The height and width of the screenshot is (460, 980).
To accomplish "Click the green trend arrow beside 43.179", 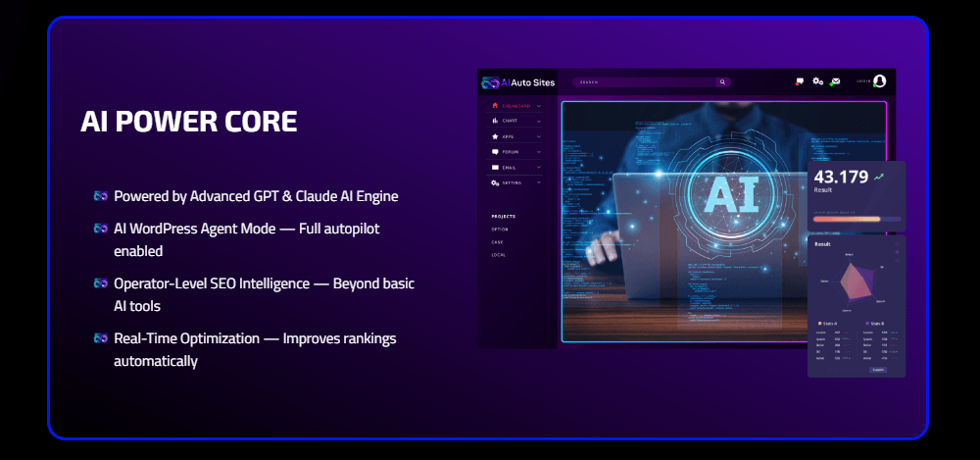I will pos(879,178).
